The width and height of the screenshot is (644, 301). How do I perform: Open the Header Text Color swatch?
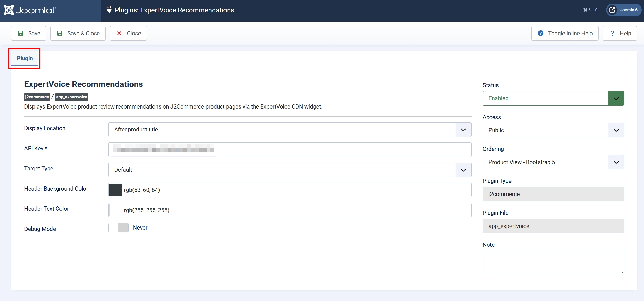pos(116,210)
